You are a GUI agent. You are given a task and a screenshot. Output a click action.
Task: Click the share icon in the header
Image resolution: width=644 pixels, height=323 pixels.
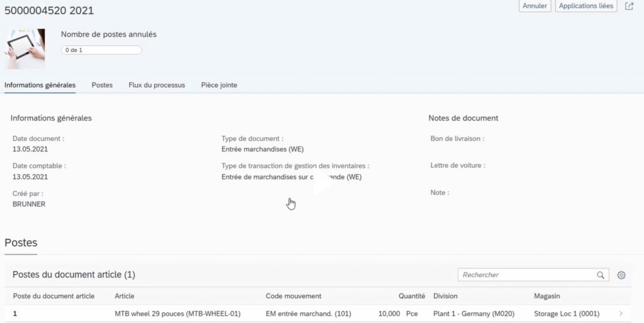629,6
